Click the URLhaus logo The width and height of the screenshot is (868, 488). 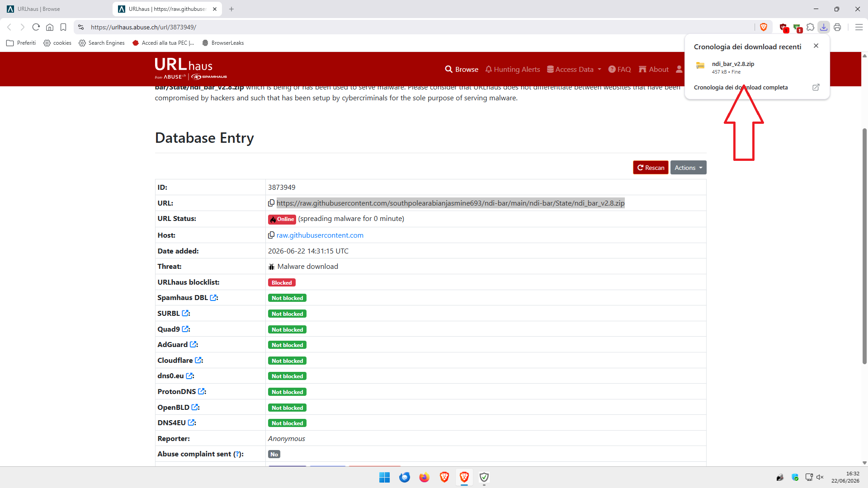click(x=190, y=69)
